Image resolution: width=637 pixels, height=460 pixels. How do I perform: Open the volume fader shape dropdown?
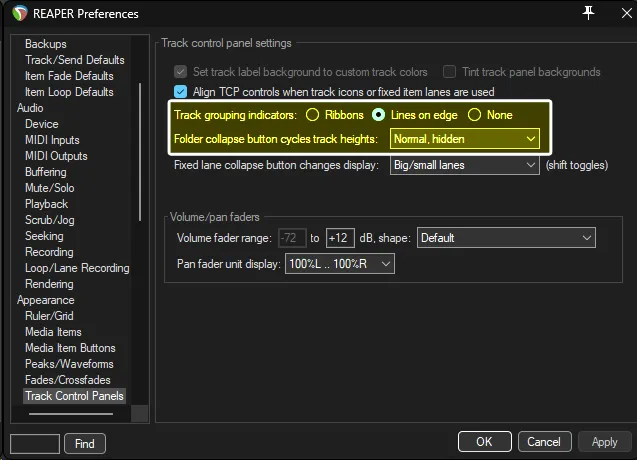coord(506,238)
